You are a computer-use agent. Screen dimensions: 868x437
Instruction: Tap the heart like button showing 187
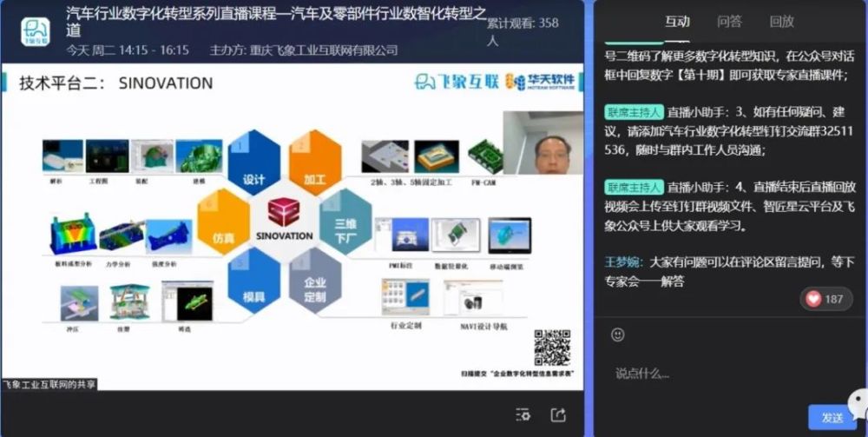(826, 299)
